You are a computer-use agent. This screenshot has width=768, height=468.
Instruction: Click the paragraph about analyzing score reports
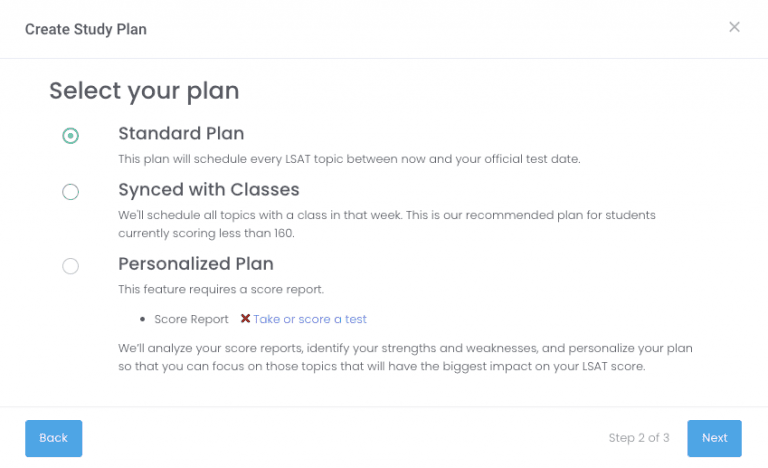point(405,357)
